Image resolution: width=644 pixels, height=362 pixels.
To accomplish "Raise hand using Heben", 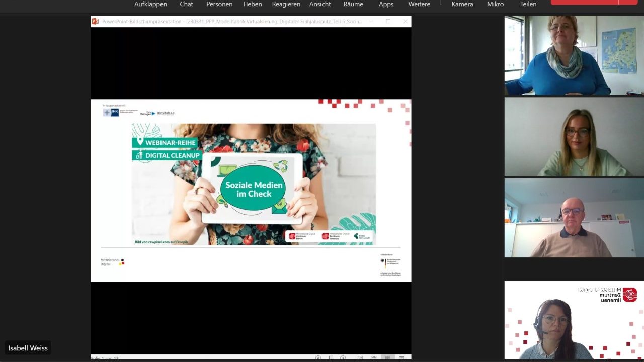I will pyautogui.click(x=252, y=4).
